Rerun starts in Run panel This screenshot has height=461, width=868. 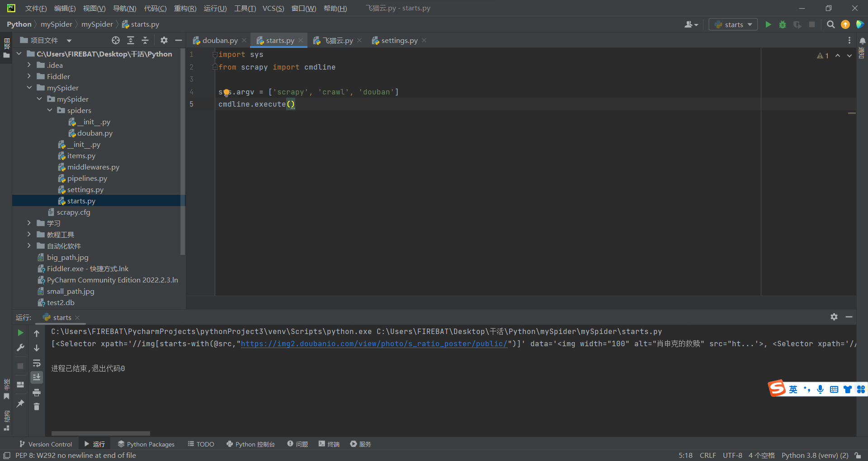click(20, 333)
